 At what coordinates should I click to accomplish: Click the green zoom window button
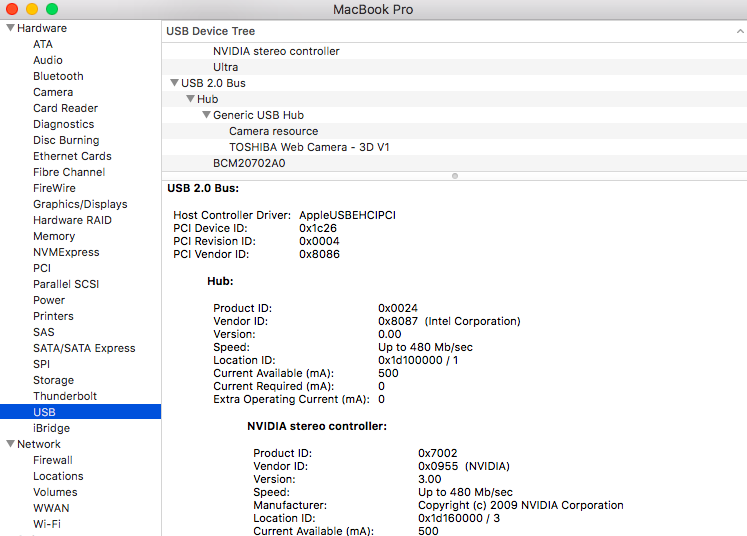52,9
